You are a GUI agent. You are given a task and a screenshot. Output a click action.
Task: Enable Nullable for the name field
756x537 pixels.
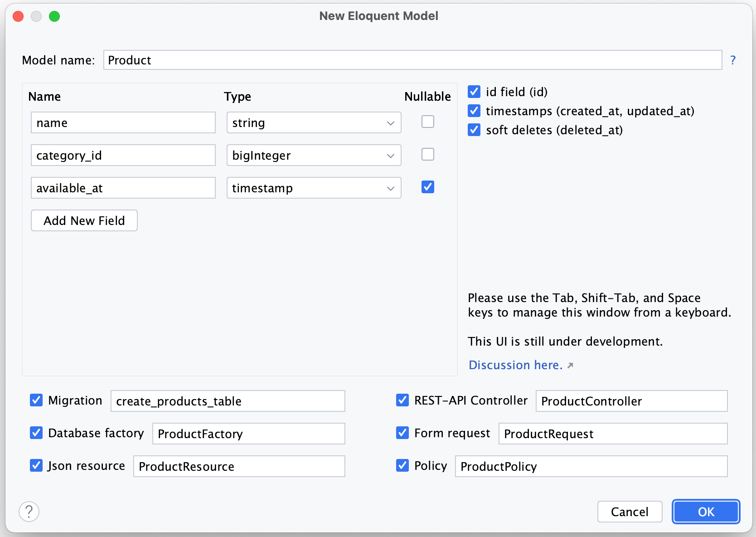coord(427,122)
